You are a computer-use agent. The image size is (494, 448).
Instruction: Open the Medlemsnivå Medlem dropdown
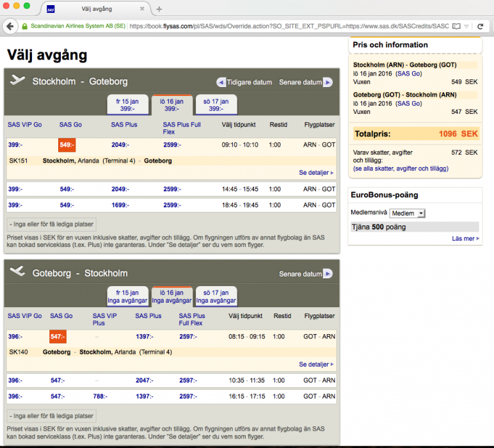(x=408, y=213)
